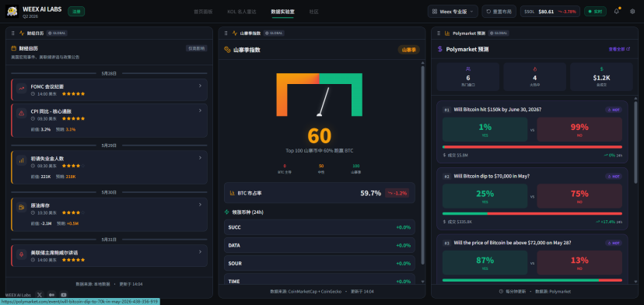This screenshot has width=644, height=305.
Task: Expand the 原油库存 event chevron
Action: click(x=200, y=205)
